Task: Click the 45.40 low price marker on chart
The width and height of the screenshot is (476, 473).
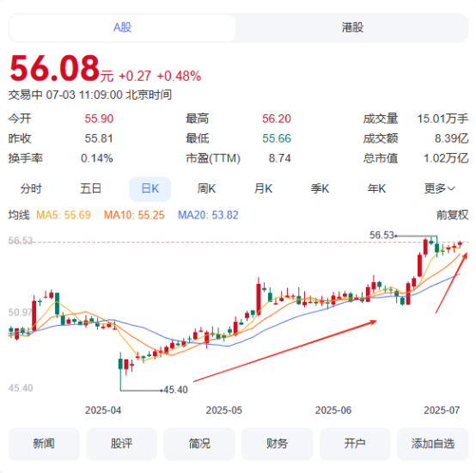Action: 175,390
